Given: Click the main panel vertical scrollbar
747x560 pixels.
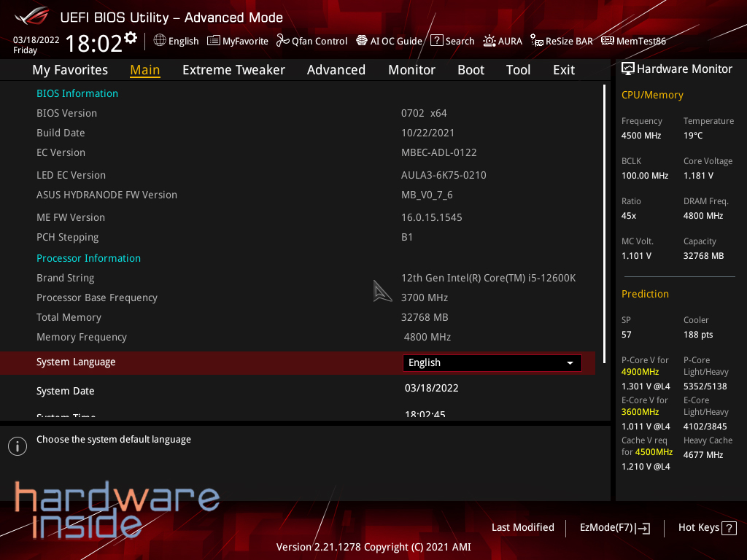Looking at the screenshot, I should pos(605,219).
